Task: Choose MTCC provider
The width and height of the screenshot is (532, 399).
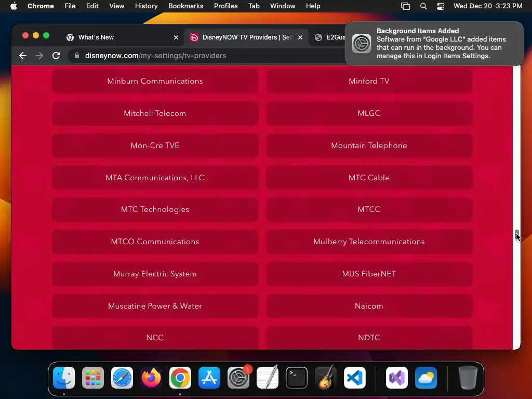Action: (369, 209)
